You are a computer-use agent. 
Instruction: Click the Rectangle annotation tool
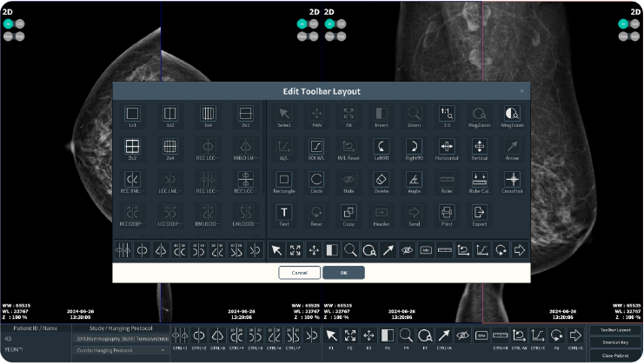(x=284, y=180)
